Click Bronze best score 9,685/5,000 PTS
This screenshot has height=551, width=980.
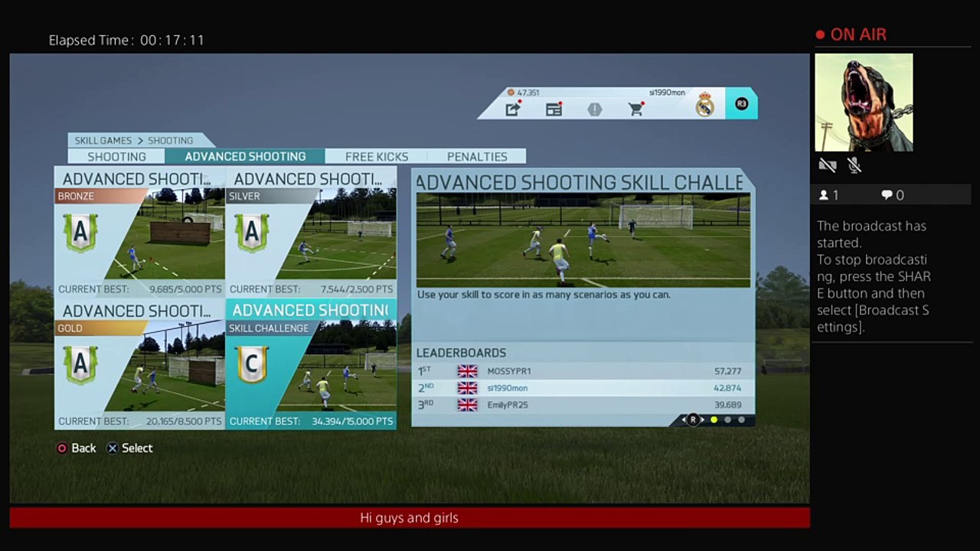(185, 289)
